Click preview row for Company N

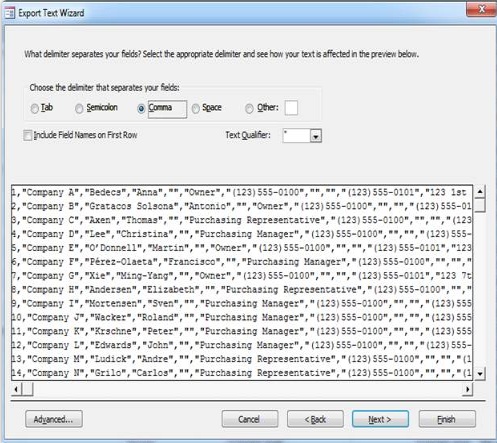[x=241, y=373]
